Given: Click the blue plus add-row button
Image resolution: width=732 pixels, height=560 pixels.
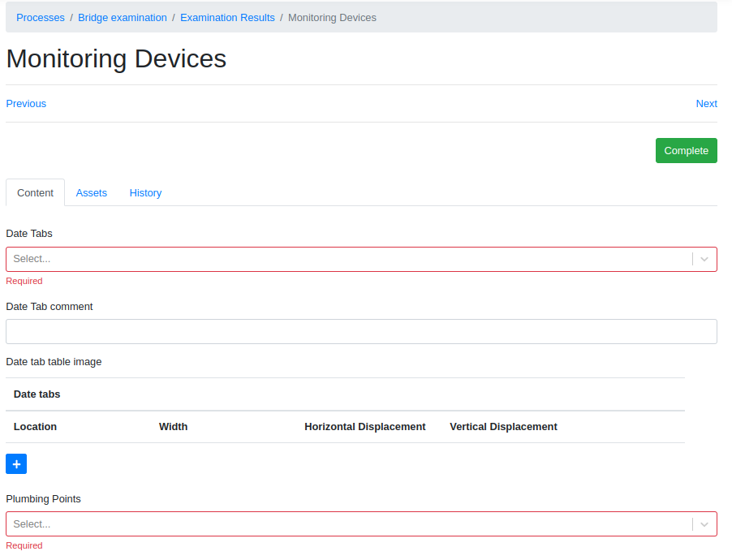Looking at the screenshot, I should pyautogui.click(x=16, y=463).
